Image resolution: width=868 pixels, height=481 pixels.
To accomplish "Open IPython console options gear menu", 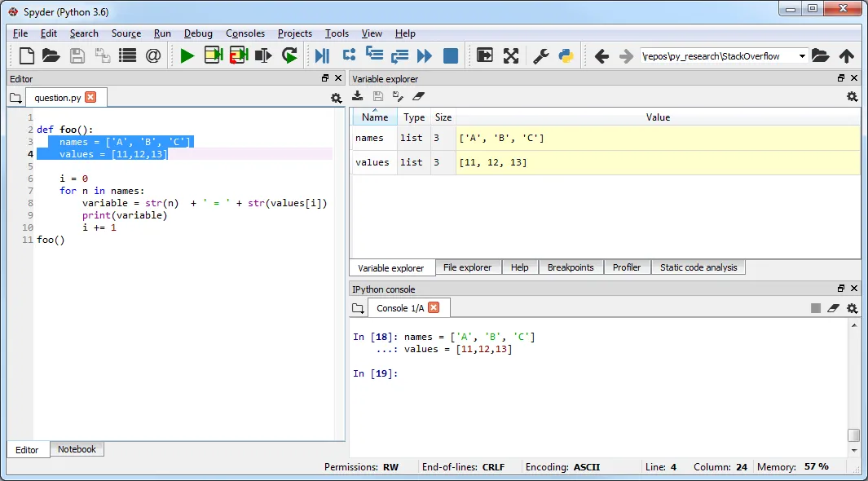I will [852, 308].
